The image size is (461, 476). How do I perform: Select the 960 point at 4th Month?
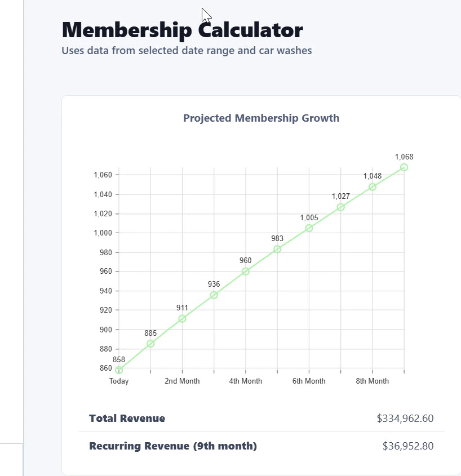[x=246, y=272]
